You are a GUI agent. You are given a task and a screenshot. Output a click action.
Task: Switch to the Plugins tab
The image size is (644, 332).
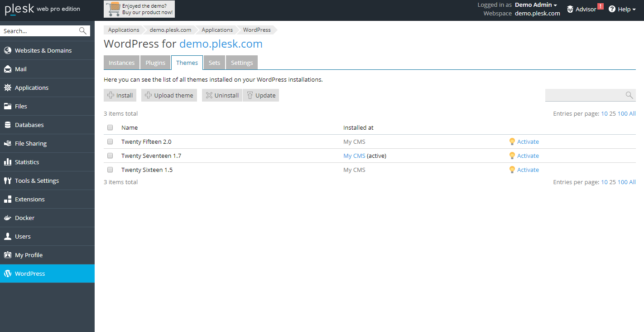[155, 63]
